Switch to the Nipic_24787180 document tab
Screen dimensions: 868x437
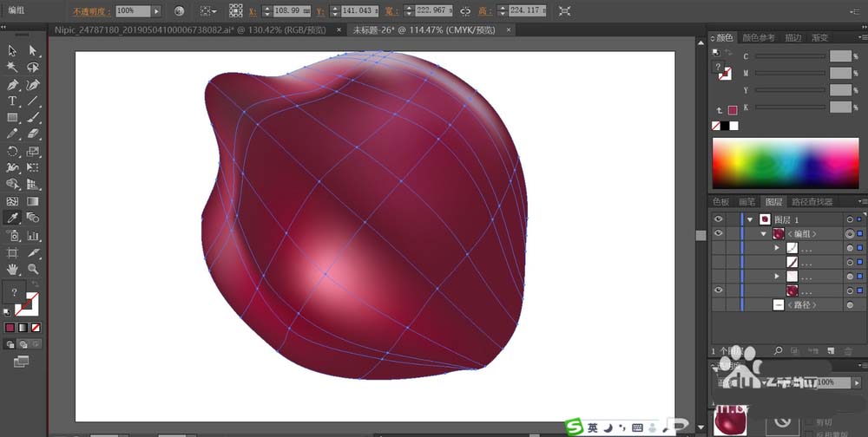click(x=190, y=29)
